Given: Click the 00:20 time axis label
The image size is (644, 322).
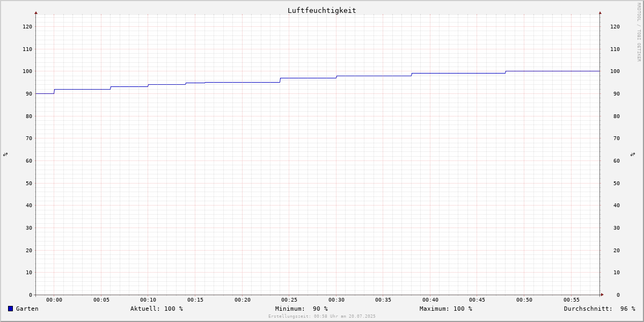Looking at the screenshot, I should [243, 299].
